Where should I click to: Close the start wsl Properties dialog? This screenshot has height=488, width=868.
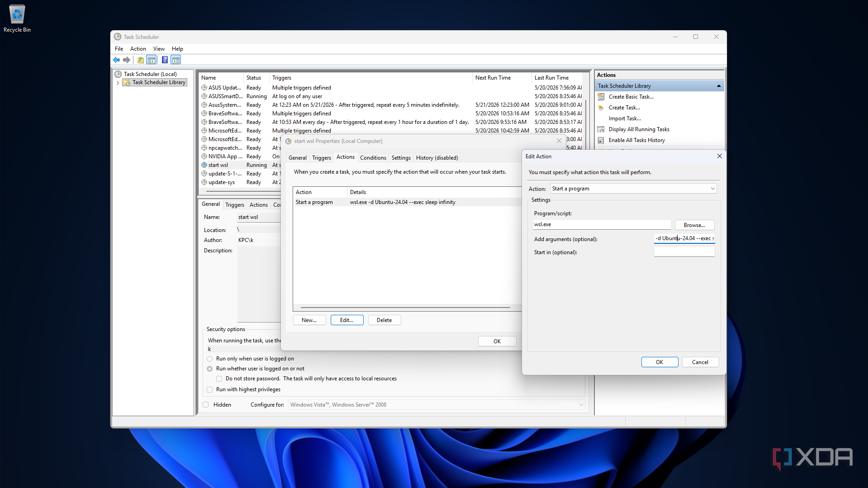[559, 141]
